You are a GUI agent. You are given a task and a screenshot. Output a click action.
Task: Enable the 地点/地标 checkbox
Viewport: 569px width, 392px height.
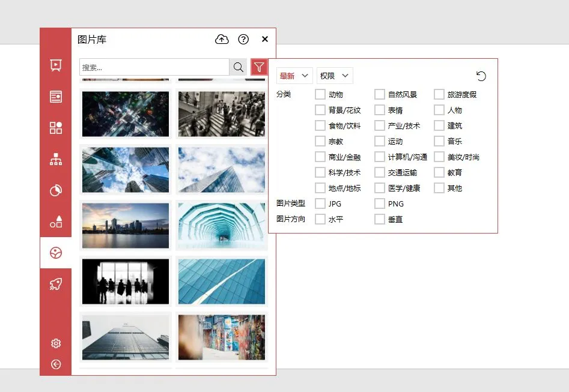[320, 188]
